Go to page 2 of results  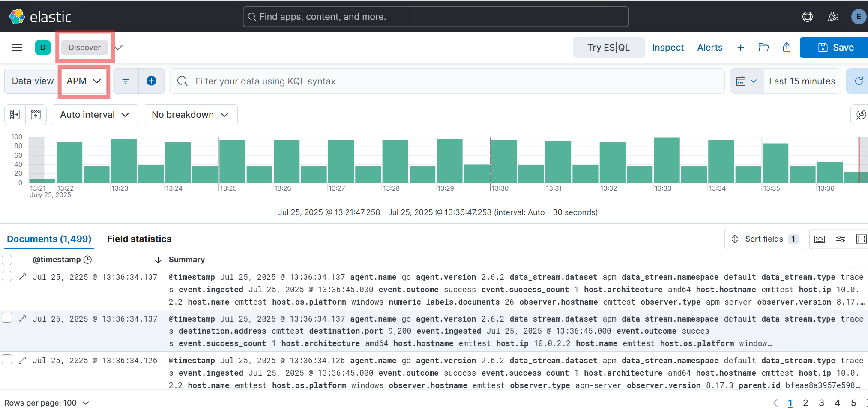(x=805, y=403)
